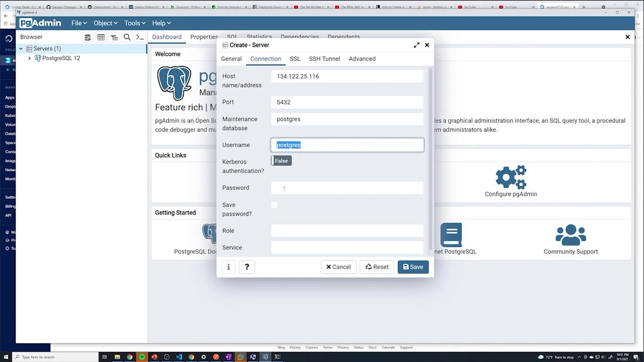Select the Connection tab
Screen dimensions: 644x362
(x=266, y=59)
